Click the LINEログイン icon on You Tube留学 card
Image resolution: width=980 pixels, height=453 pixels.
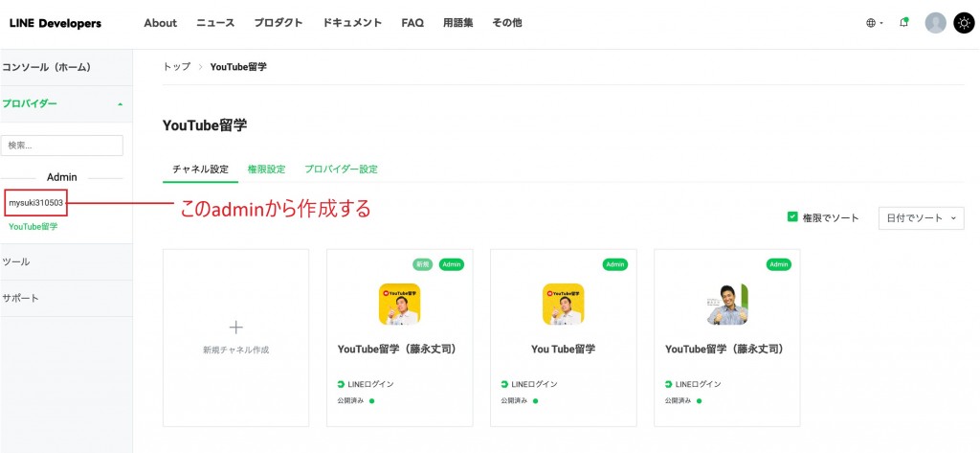click(x=504, y=384)
